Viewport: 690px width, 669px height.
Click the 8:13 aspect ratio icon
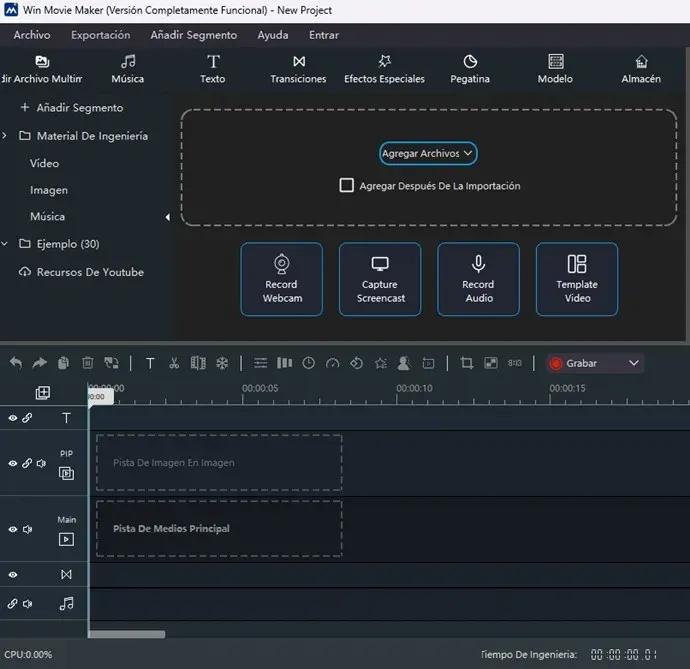click(x=515, y=363)
